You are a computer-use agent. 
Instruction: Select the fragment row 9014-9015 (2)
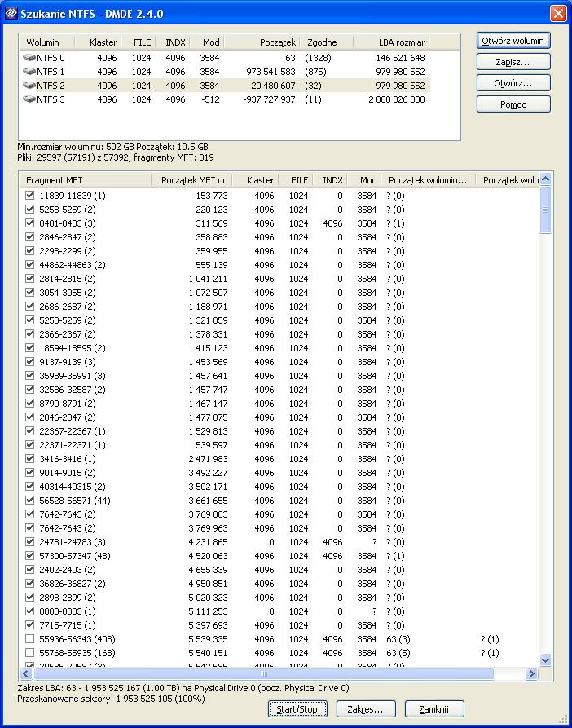click(x=279, y=473)
